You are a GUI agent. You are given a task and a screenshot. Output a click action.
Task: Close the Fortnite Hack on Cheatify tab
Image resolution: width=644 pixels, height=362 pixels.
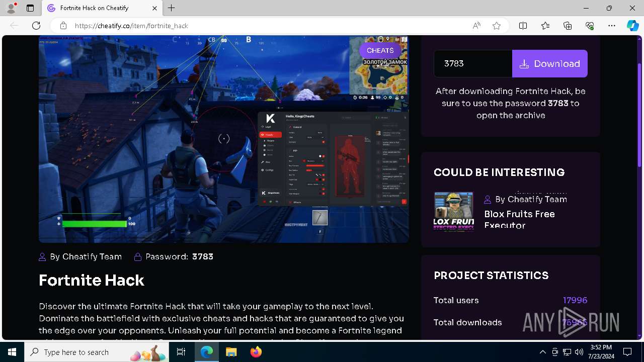pos(155,8)
